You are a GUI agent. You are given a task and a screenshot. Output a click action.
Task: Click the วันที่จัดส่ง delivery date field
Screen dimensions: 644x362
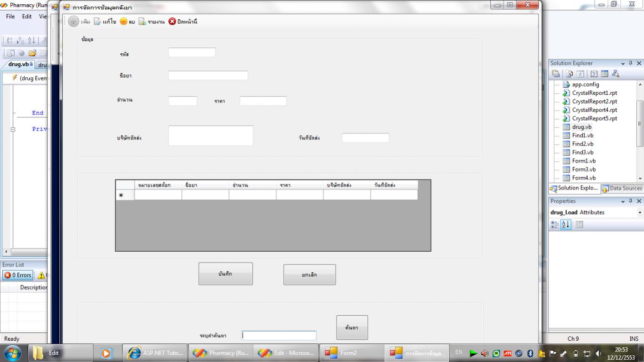tap(365, 138)
